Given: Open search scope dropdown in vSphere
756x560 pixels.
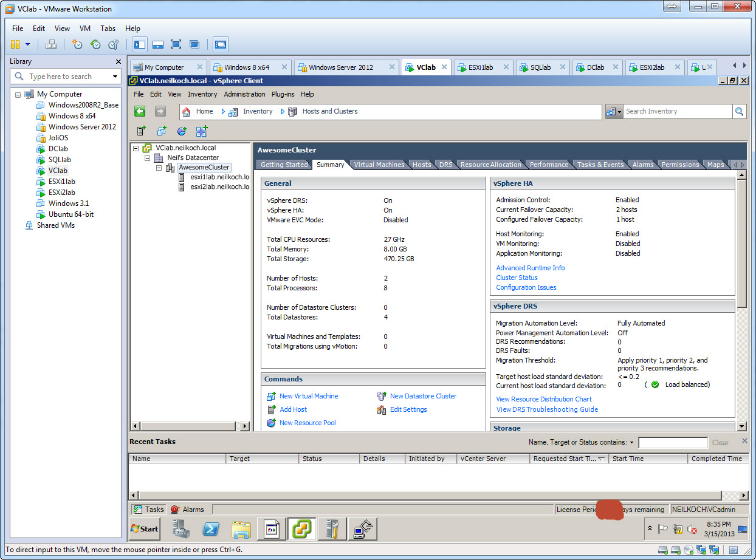Looking at the screenshot, I should pyautogui.click(x=614, y=111).
